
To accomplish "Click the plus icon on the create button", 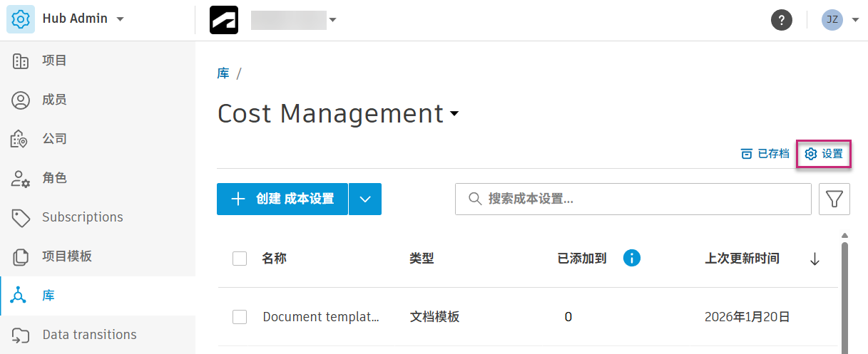I will point(238,199).
